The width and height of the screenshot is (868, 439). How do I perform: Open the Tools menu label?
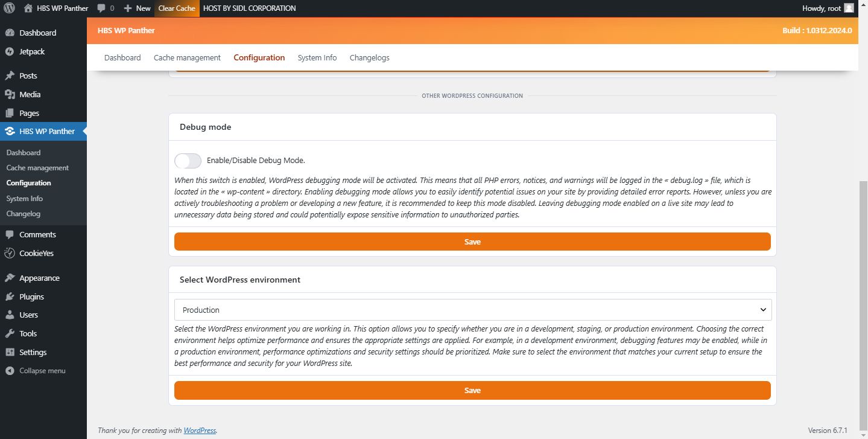coord(28,333)
